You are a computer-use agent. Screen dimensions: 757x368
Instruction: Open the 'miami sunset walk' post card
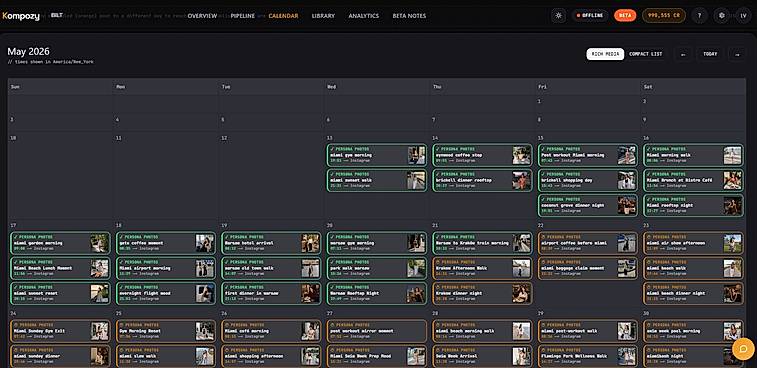[x=377, y=180]
